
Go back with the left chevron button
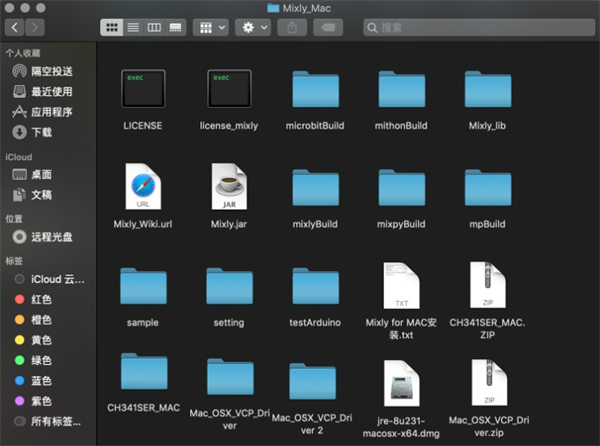point(15,28)
